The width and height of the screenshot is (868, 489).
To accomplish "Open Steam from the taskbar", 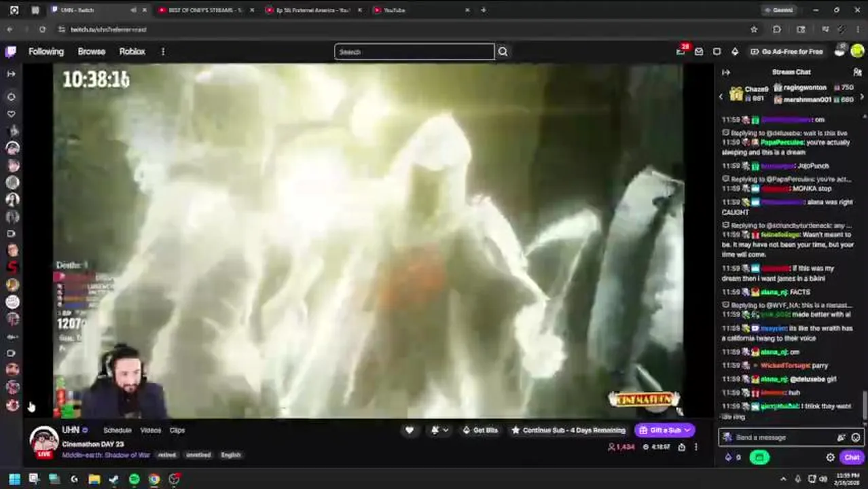I will click(x=114, y=479).
